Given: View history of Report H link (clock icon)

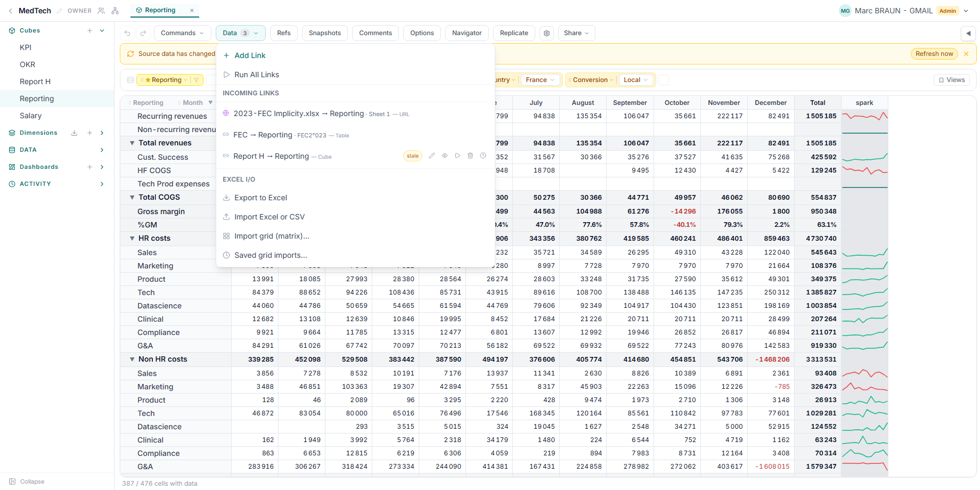Looking at the screenshot, I should (x=483, y=156).
